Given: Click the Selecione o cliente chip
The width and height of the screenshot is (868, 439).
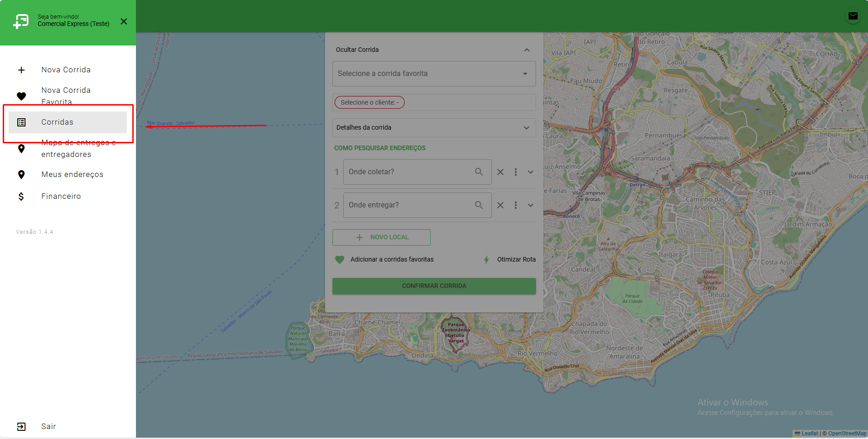Looking at the screenshot, I should [370, 102].
